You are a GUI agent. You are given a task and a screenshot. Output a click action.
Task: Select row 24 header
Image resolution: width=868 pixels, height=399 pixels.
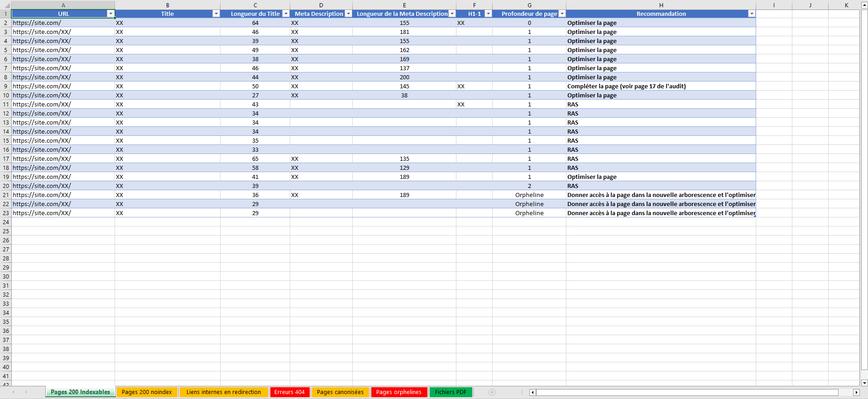[6, 222]
